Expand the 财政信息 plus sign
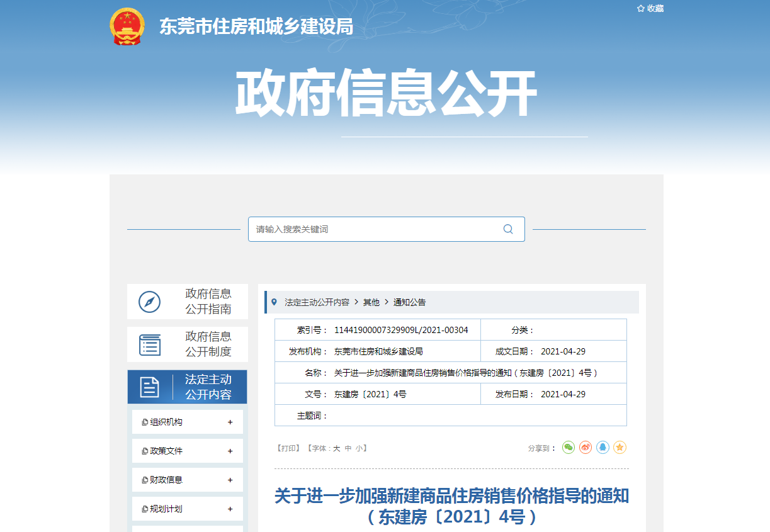Screen dimensions: 770x532 (230, 480)
